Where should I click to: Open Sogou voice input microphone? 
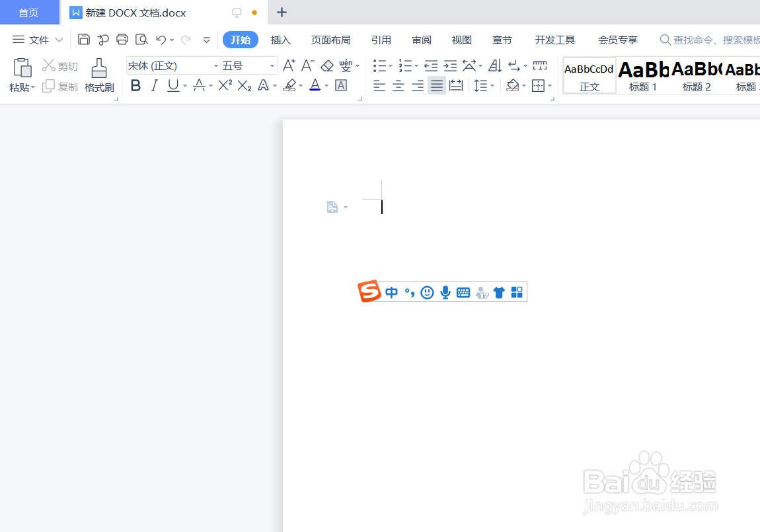point(445,292)
